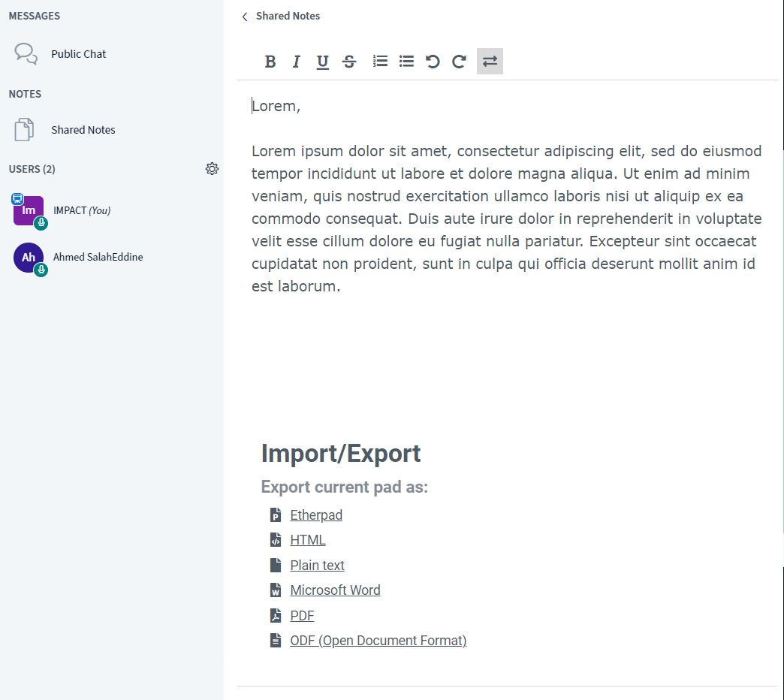Open the manage users gear menu
This screenshot has width=784, height=700.
click(x=212, y=169)
